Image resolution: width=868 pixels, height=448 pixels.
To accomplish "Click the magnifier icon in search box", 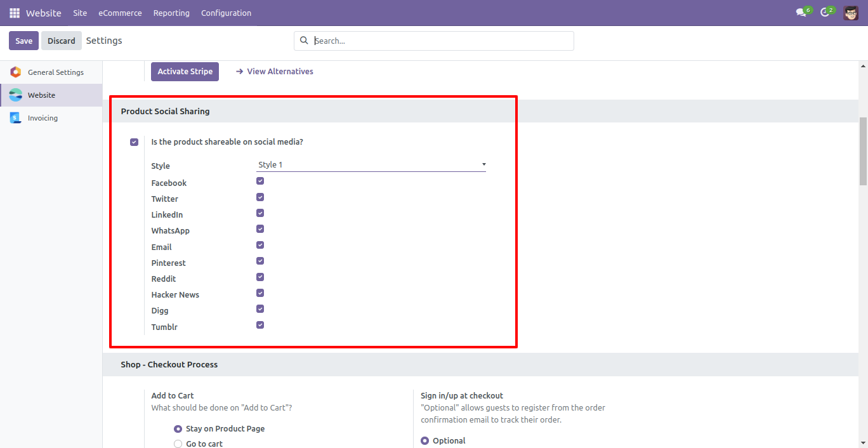I will pos(304,41).
